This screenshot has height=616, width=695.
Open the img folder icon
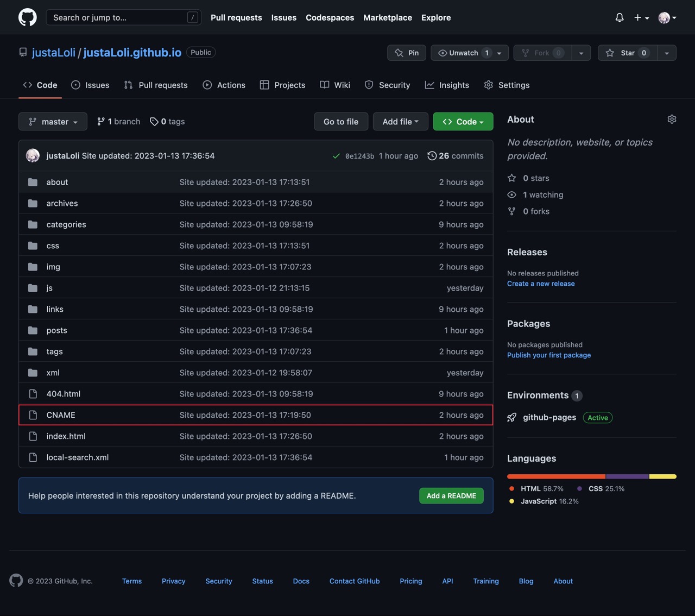pos(33,267)
